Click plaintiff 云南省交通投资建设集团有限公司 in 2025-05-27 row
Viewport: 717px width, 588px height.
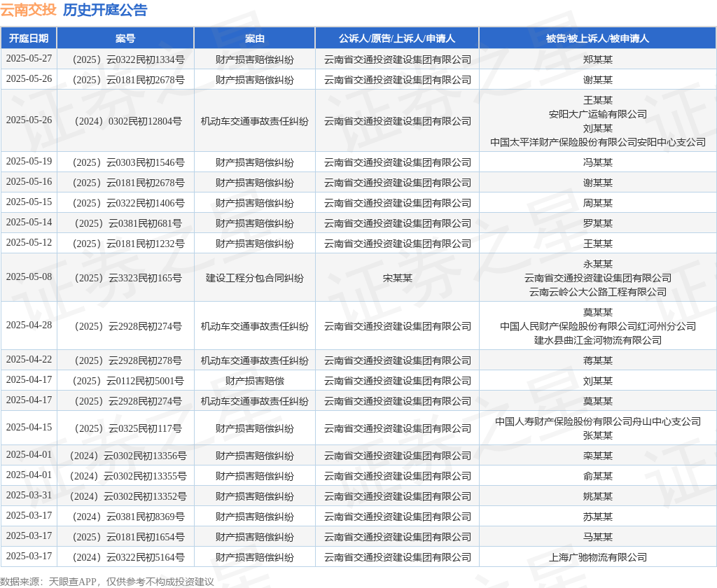click(398, 59)
